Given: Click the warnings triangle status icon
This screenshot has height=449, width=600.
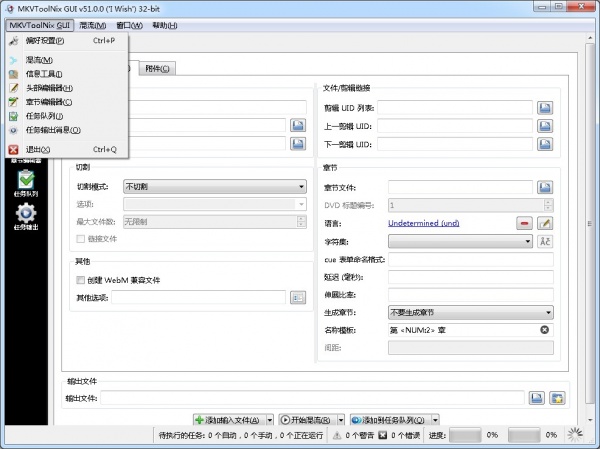Looking at the screenshot, I should click(337, 435).
